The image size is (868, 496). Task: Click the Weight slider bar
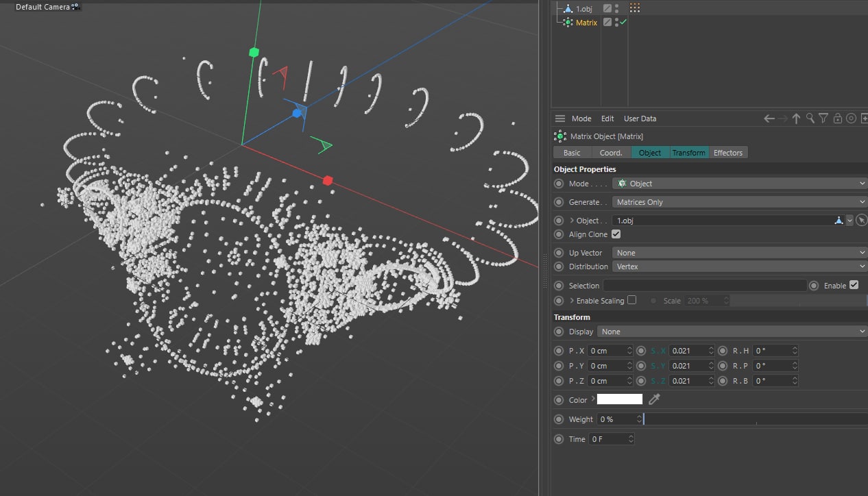point(756,419)
